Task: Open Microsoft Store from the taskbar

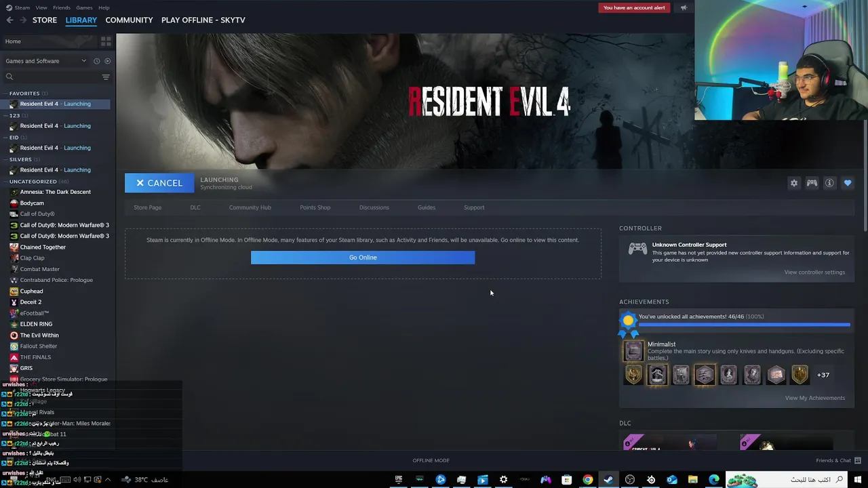Action: pyautogui.click(x=567, y=480)
